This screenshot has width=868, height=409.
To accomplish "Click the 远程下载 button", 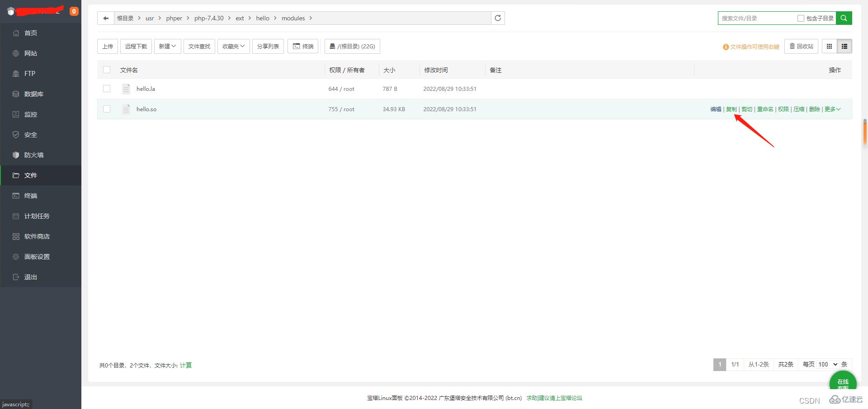I will pos(136,46).
